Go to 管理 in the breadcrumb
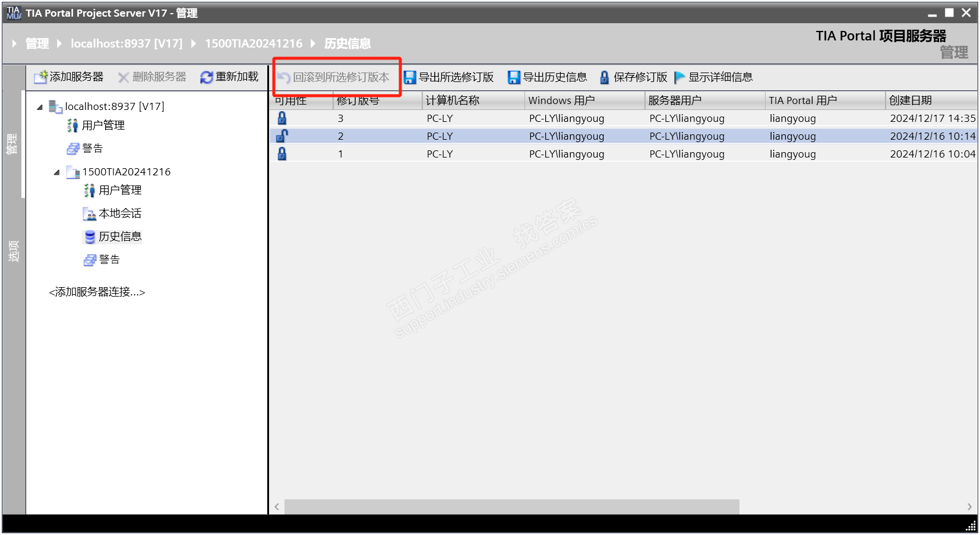Image resolution: width=980 pixels, height=535 pixels. click(x=37, y=43)
